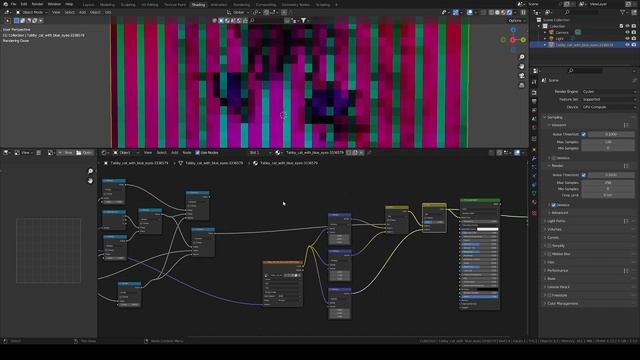The height and width of the screenshot is (360, 640).
Task: Toggle the camera view icon in viewport
Action: [522, 76]
